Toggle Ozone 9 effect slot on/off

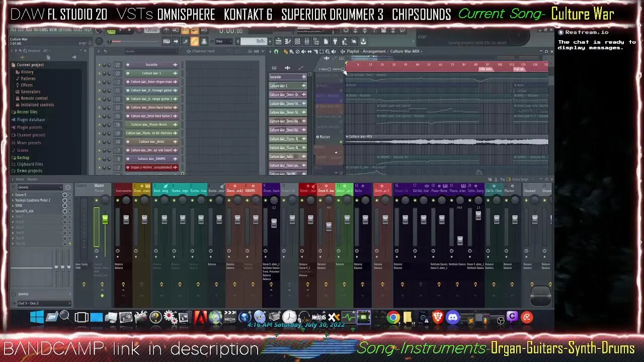point(70,195)
